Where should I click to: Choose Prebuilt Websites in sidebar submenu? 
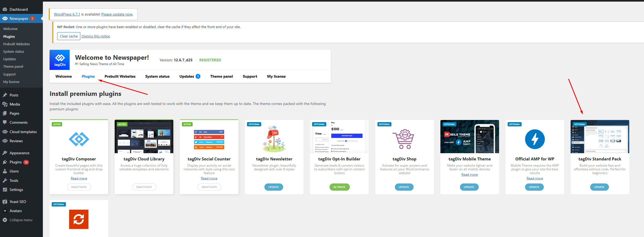click(x=16, y=44)
